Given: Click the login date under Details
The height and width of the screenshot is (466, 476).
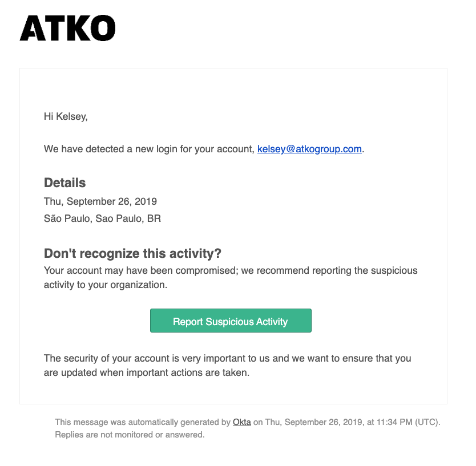Looking at the screenshot, I should click(x=100, y=201).
